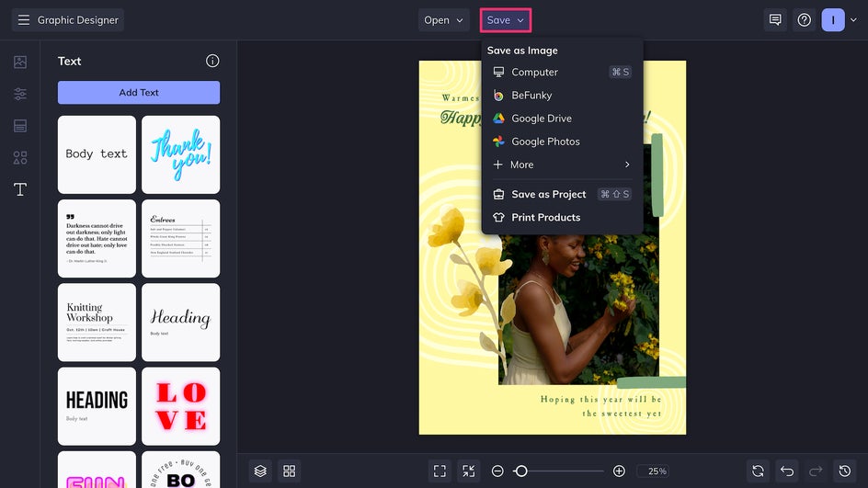This screenshot has width=868, height=488.
Task: Click the 'Hoping this year will be' text
Action: 600,399
